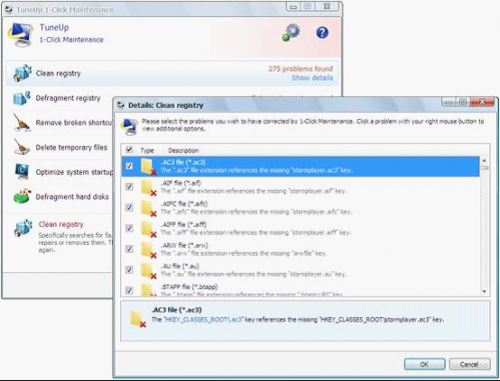Viewport: 500px width, 381px height.
Task: Uncheck the .AIFC file checkbox
Action: [x=129, y=207]
